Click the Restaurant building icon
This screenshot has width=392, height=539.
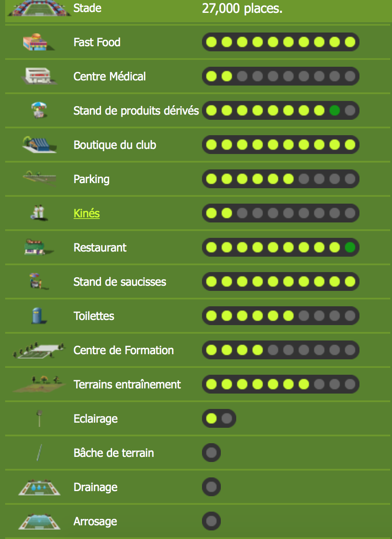pyautogui.click(x=39, y=247)
